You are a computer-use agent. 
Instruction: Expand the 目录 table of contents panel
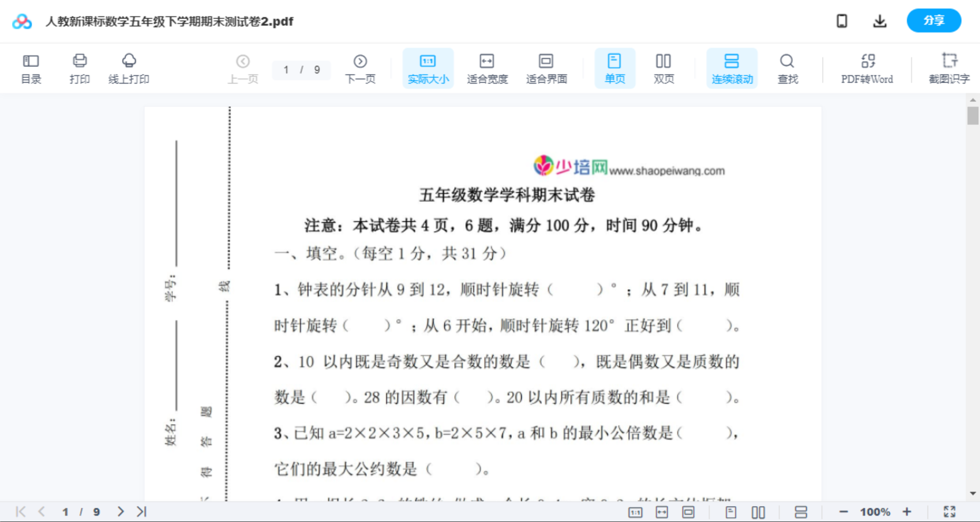[31, 67]
